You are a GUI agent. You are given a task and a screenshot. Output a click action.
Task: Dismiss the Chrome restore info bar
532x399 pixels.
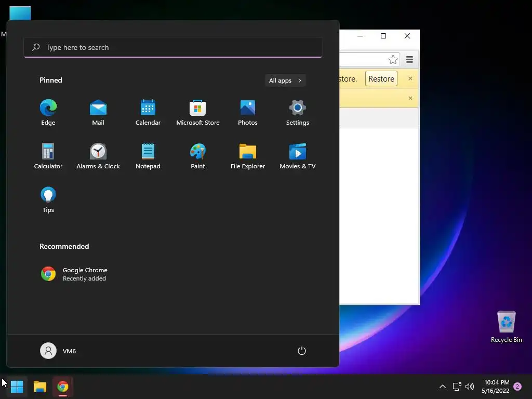coord(410,78)
